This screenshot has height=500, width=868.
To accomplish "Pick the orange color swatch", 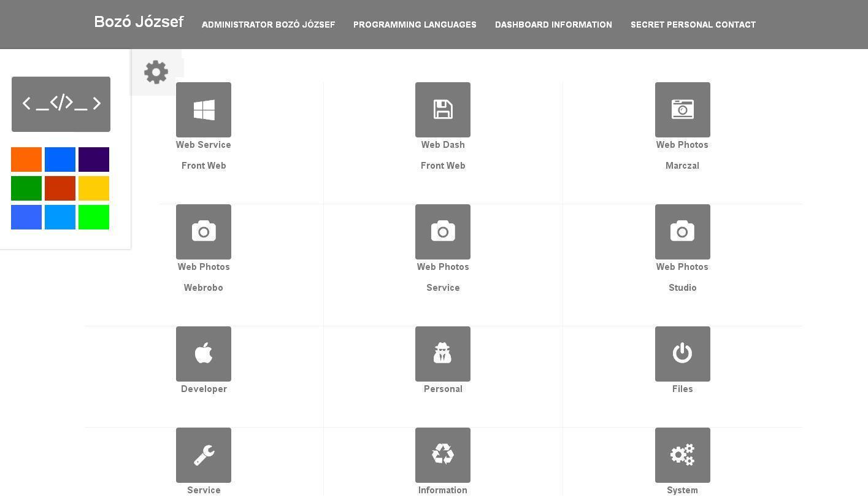I will pyautogui.click(x=26, y=160).
